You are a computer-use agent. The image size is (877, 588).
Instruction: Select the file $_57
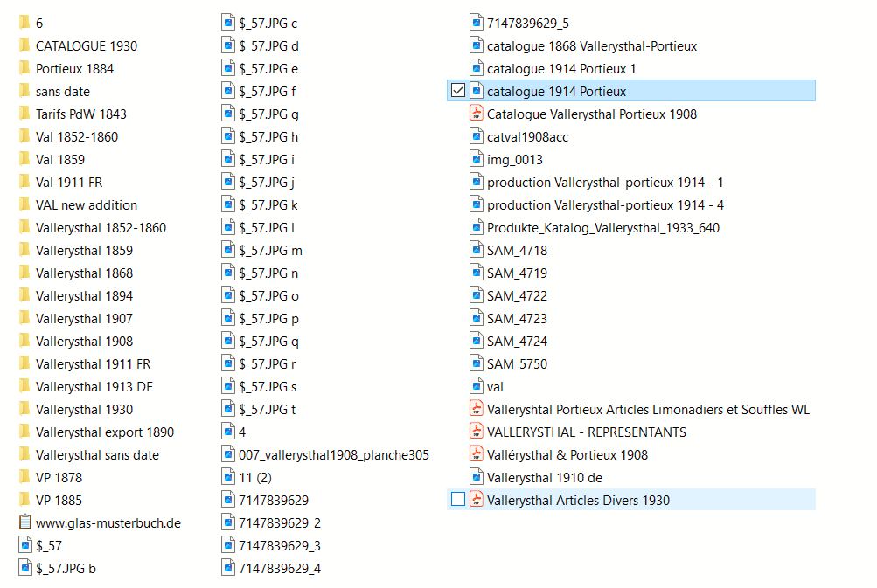pyautogui.click(x=40, y=545)
